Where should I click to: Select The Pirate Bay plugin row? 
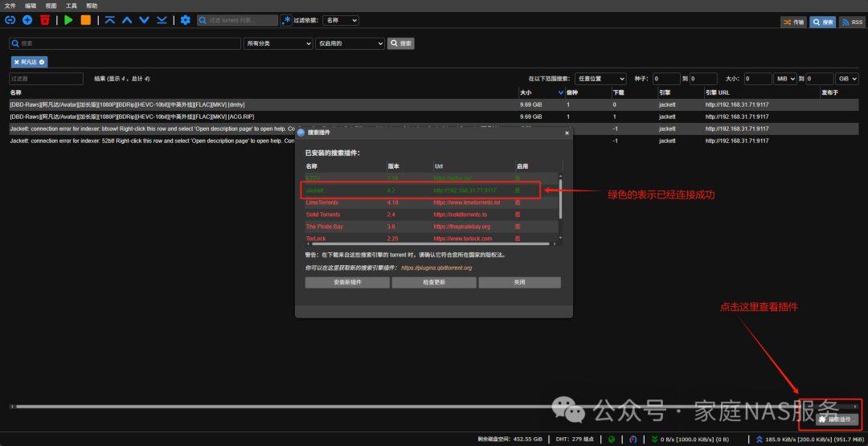[x=432, y=227]
